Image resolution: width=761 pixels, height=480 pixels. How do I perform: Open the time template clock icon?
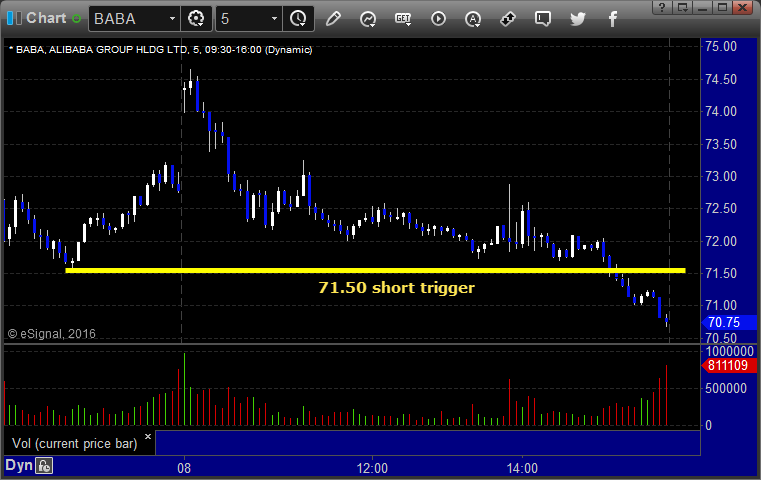pyautogui.click(x=298, y=19)
